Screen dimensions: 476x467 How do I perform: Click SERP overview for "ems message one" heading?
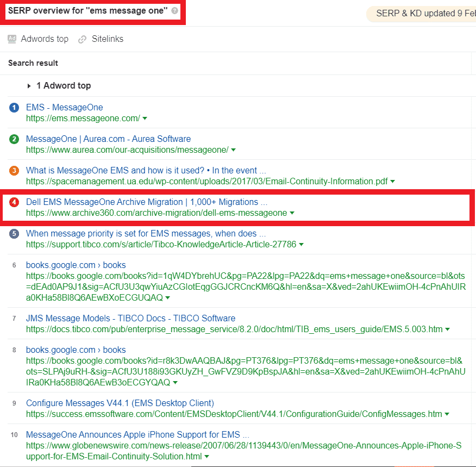(87, 11)
